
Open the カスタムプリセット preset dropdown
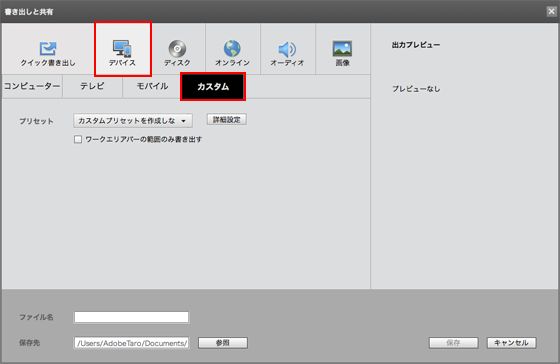point(133,121)
